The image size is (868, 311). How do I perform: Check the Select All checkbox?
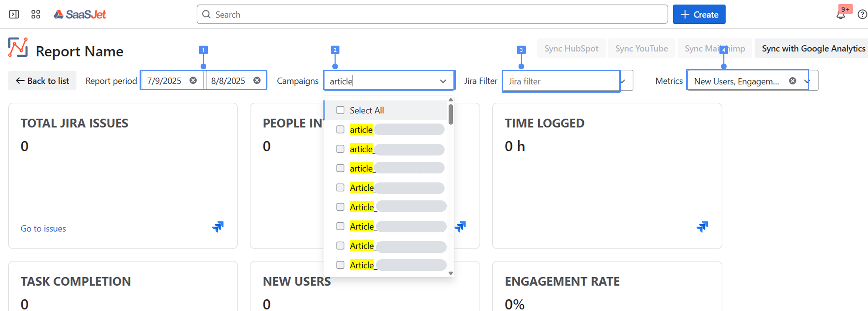coord(340,110)
